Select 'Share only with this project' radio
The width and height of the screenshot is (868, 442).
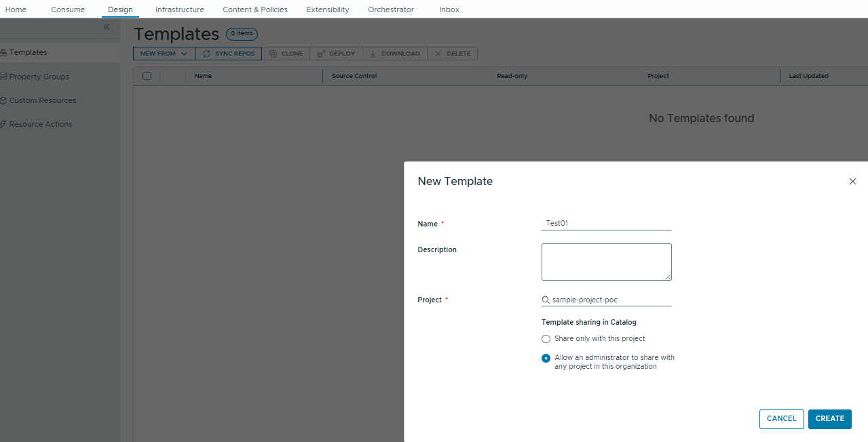coord(546,339)
